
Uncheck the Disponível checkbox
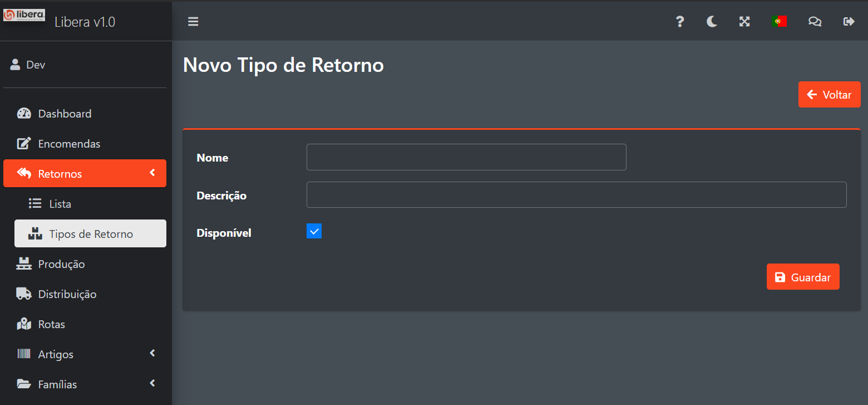314,231
